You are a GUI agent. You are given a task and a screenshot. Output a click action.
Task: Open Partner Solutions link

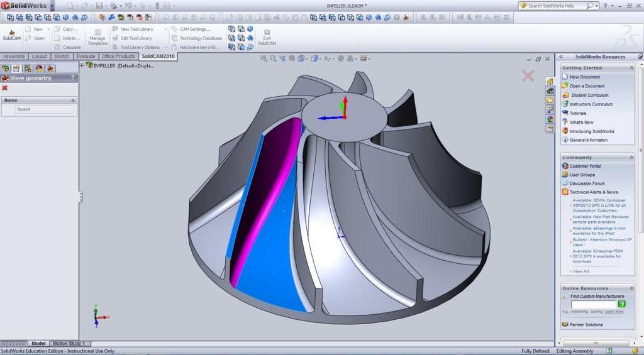[x=586, y=324]
